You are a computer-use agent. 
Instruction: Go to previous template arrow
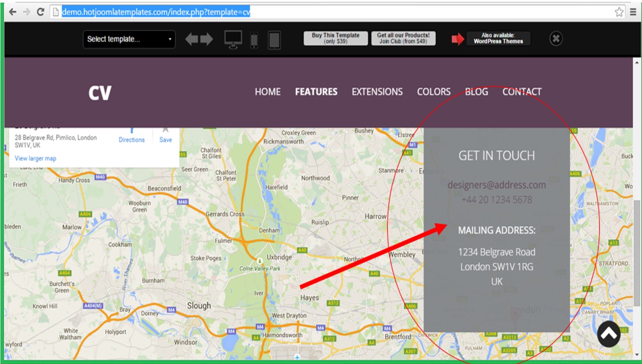pyautogui.click(x=192, y=39)
